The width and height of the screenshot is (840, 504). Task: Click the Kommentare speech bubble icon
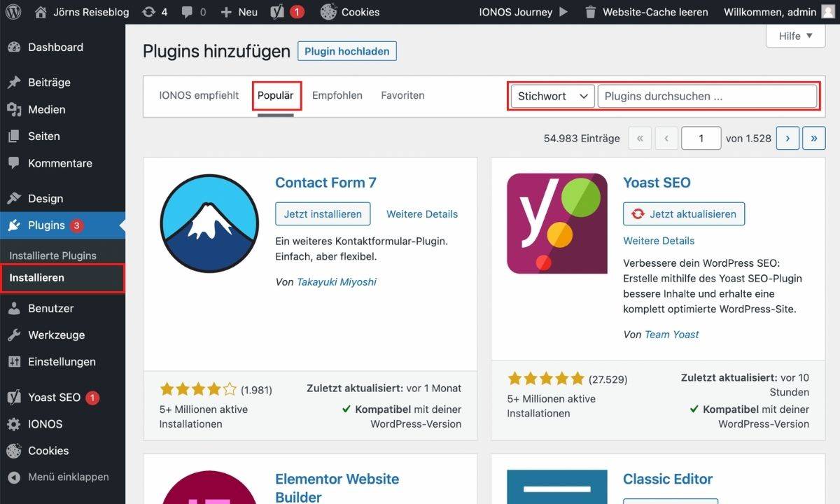(14, 163)
